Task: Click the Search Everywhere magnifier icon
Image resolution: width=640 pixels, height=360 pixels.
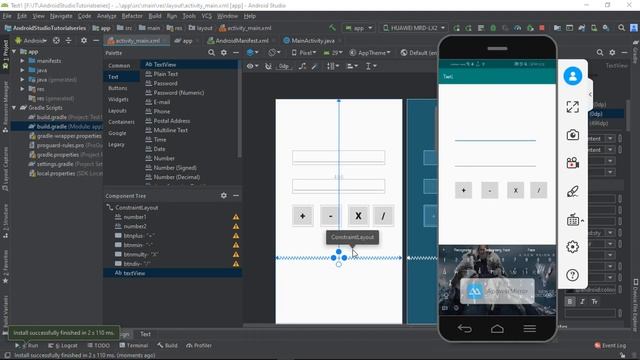Action: pos(621,28)
